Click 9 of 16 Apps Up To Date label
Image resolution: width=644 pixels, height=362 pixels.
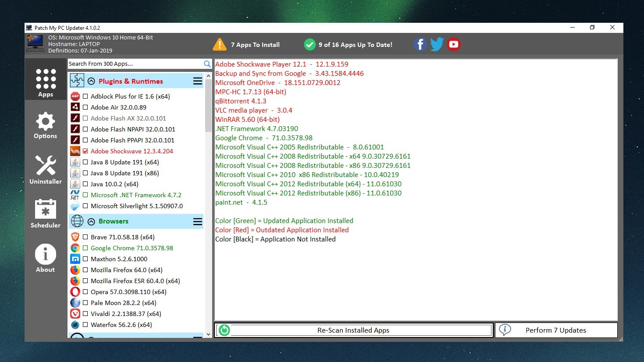tap(356, 45)
